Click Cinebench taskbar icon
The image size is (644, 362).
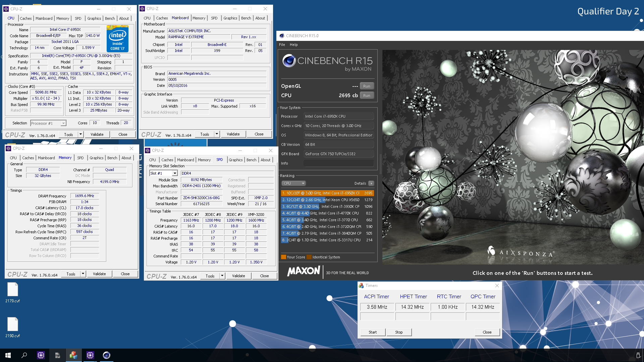(x=107, y=355)
